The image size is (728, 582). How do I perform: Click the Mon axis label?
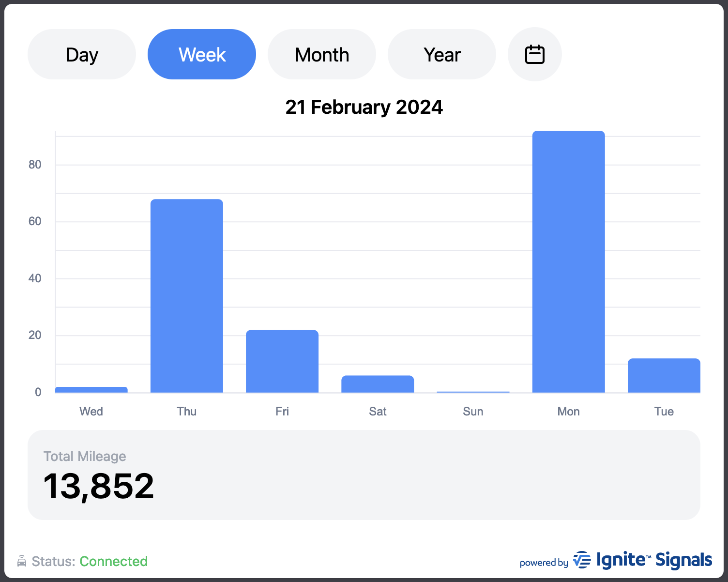click(568, 412)
